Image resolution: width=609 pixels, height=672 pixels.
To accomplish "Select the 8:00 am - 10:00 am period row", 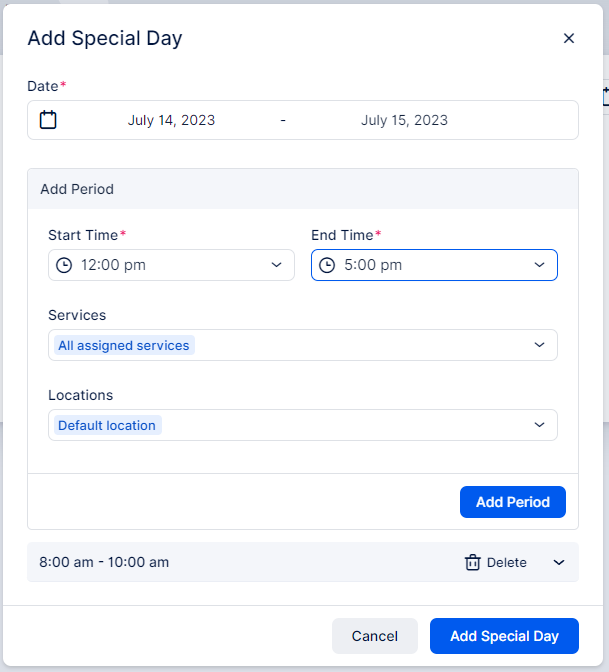I will pyautogui.click(x=303, y=562).
